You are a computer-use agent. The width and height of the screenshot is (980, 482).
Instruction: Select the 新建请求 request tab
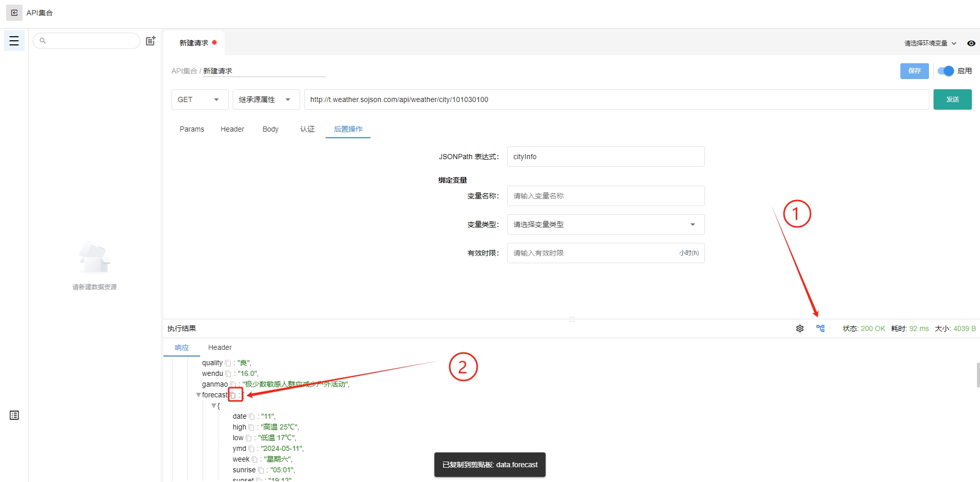(x=194, y=43)
